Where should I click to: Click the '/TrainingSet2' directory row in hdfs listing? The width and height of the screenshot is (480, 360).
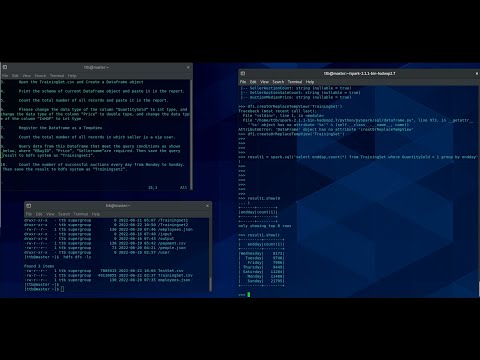106,225
